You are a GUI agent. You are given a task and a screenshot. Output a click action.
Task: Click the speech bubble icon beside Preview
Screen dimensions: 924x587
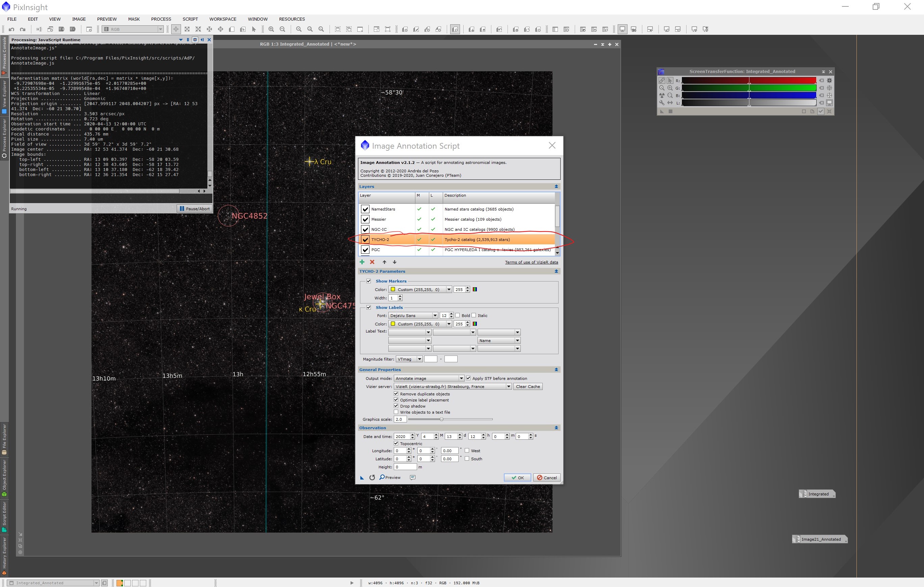click(x=412, y=478)
